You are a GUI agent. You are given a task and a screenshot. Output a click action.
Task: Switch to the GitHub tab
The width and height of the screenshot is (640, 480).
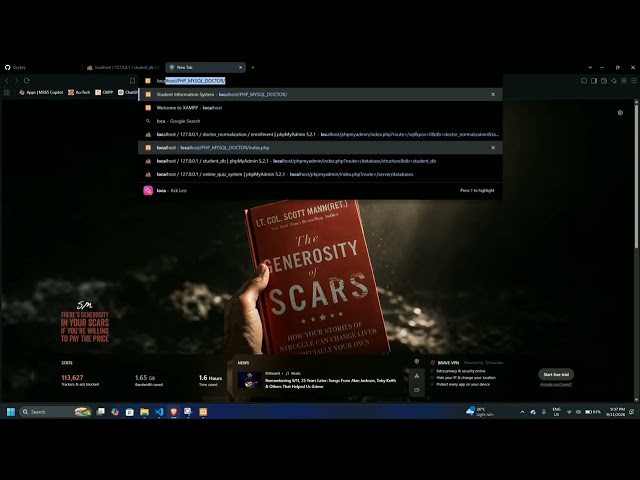[41, 67]
